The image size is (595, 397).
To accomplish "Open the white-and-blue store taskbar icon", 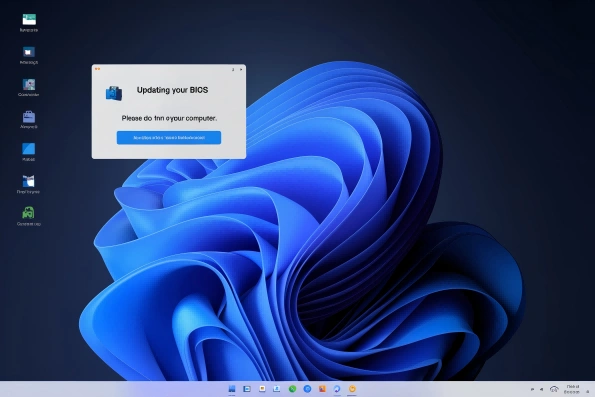I will pyautogui.click(x=277, y=389).
